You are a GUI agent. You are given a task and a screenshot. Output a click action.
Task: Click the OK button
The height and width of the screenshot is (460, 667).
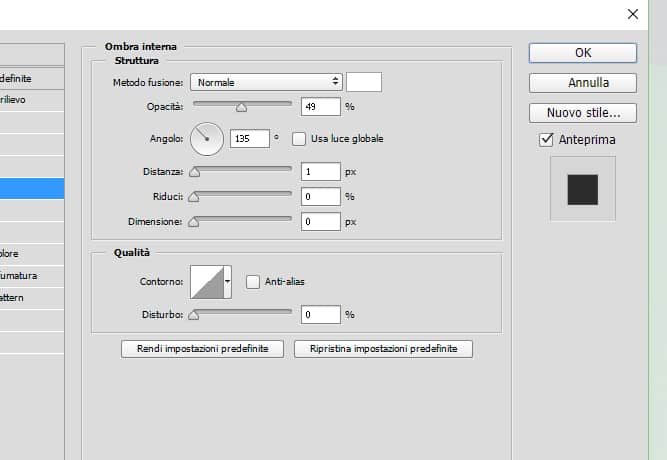pos(582,52)
